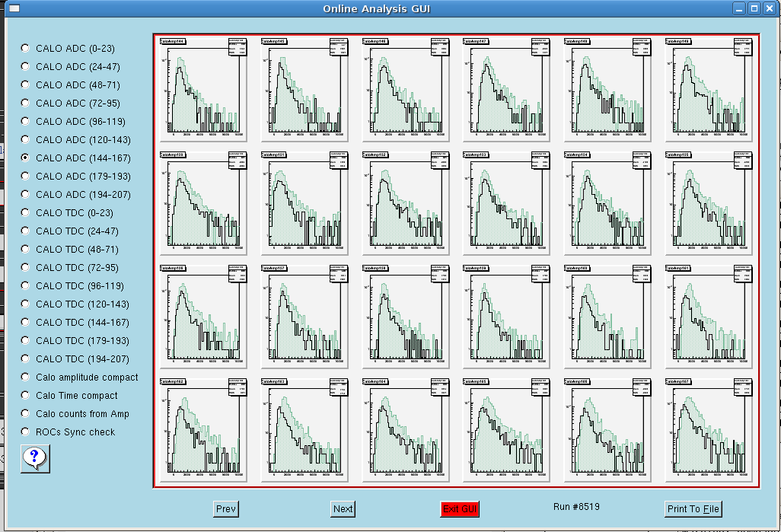The width and height of the screenshot is (781, 532).
Task: Open the window menu icon in title bar
Action: coord(14,8)
